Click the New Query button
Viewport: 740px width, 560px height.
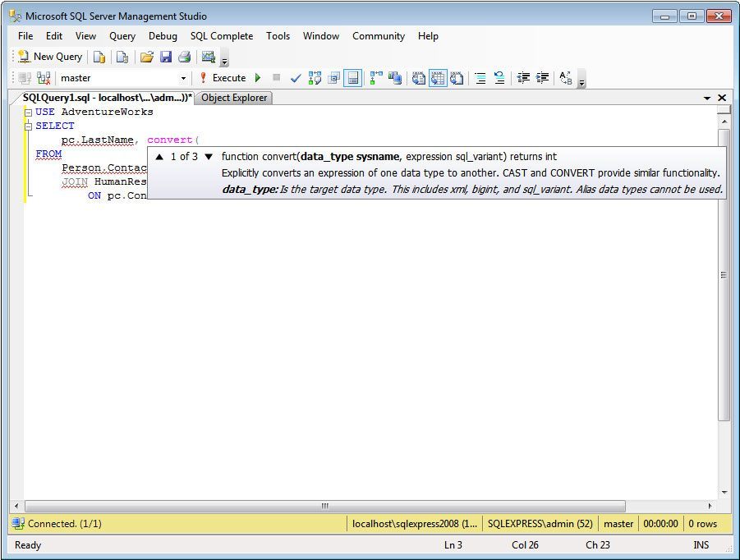coord(51,56)
